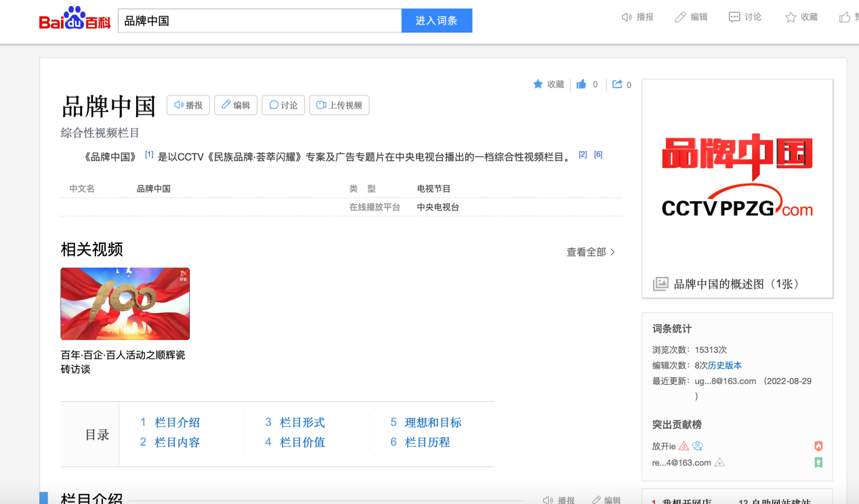
Task: Click red shield badge in 放开ie row
Action: [818, 446]
